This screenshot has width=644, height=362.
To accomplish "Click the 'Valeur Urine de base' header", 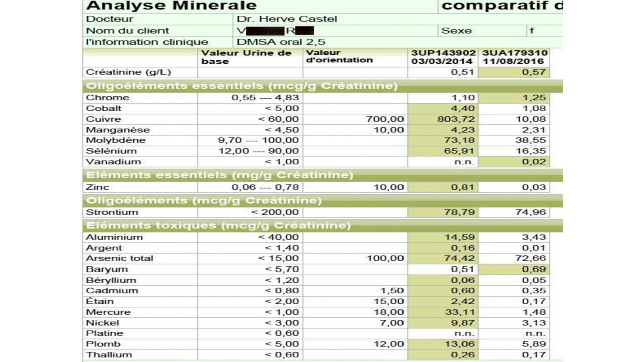I will (246, 57).
